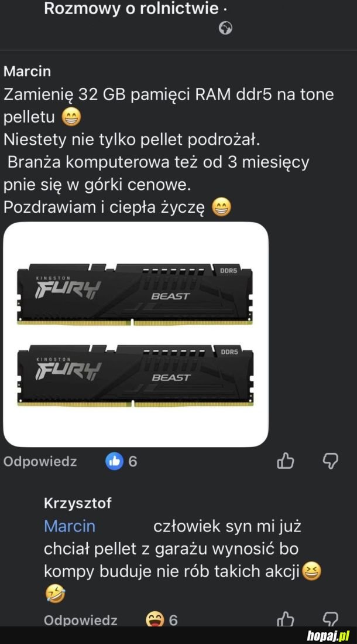Click laughing reaction emoji under Krzysztof's reply
The width and height of the screenshot is (357, 644).
(155, 619)
